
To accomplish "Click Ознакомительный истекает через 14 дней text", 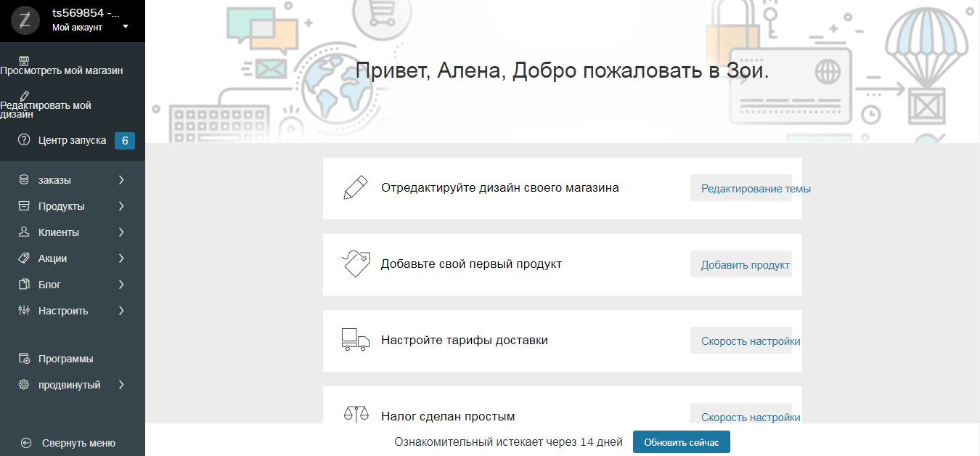I will coord(509,442).
